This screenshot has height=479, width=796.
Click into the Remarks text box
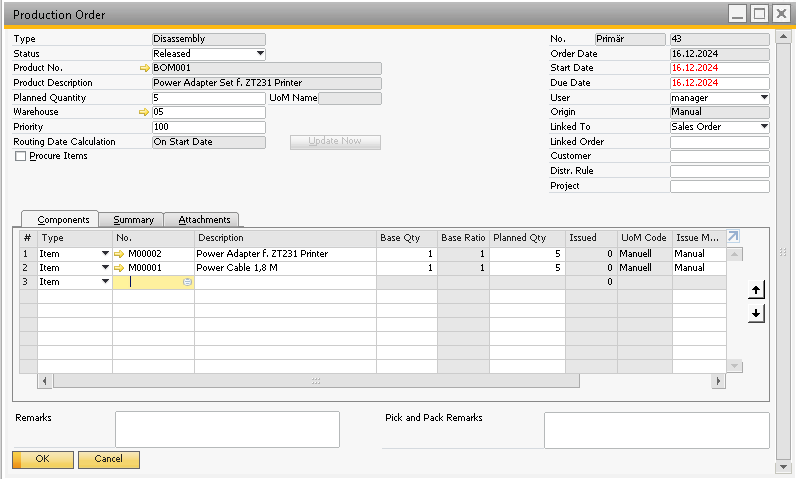[227, 429]
